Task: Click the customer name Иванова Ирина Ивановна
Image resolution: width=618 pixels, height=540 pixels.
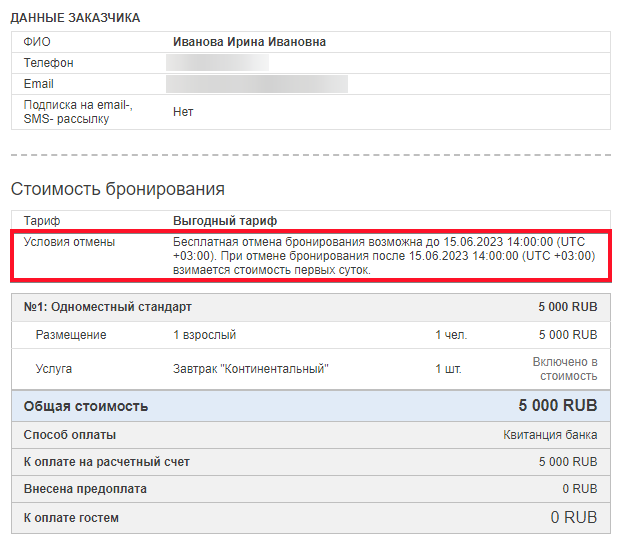Action: click(249, 42)
